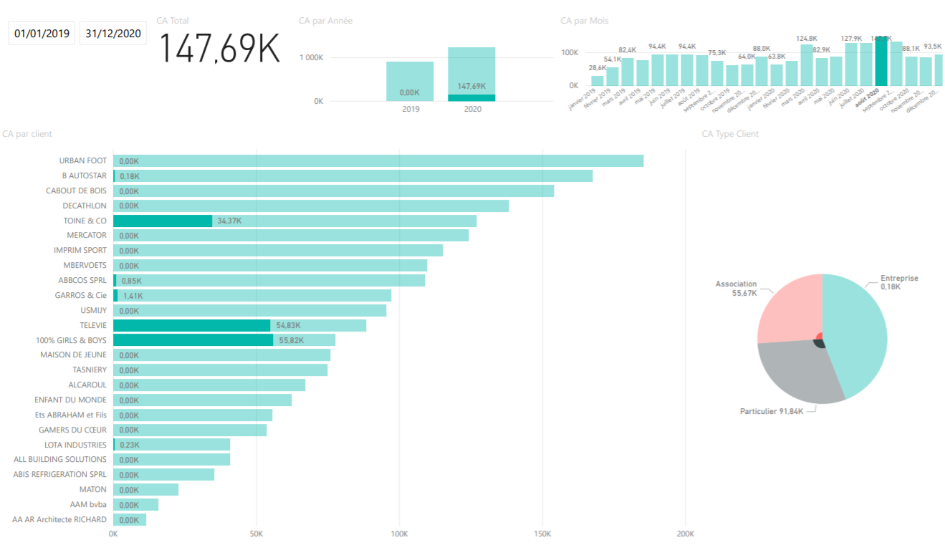Image resolution: width=945 pixels, height=560 pixels.
Task: Click the B AUTOSTAR bar
Action: coord(352,176)
